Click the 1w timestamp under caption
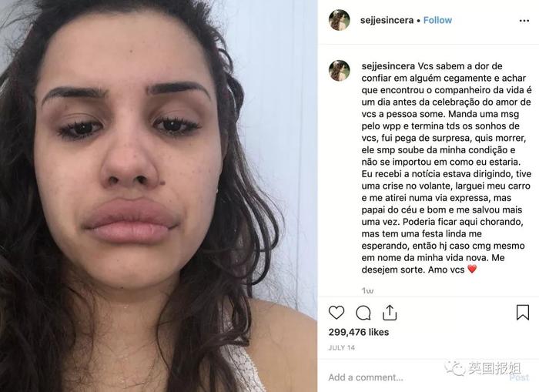This screenshot has height=392, width=539. pyautogui.click(x=367, y=291)
